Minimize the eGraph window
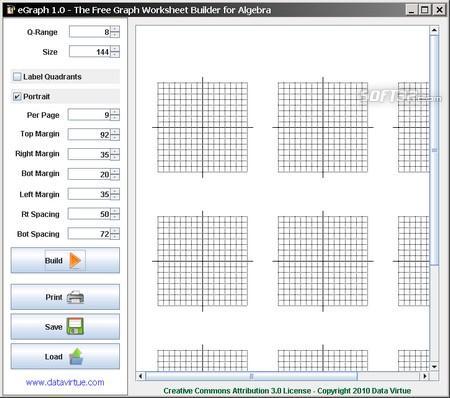The height and width of the screenshot is (398, 450). coord(411,10)
